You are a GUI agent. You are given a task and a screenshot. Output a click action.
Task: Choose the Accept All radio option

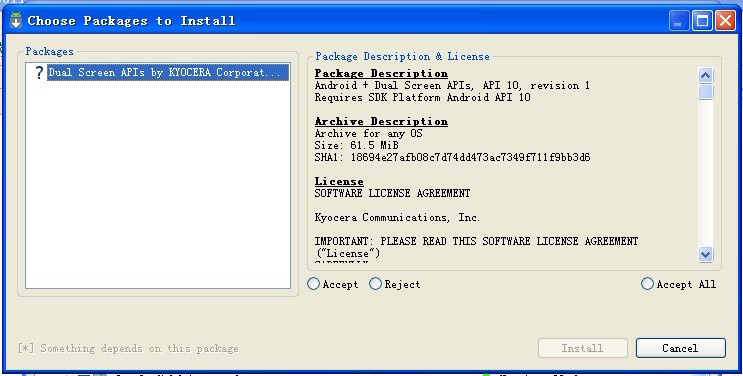click(x=678, y=284)
